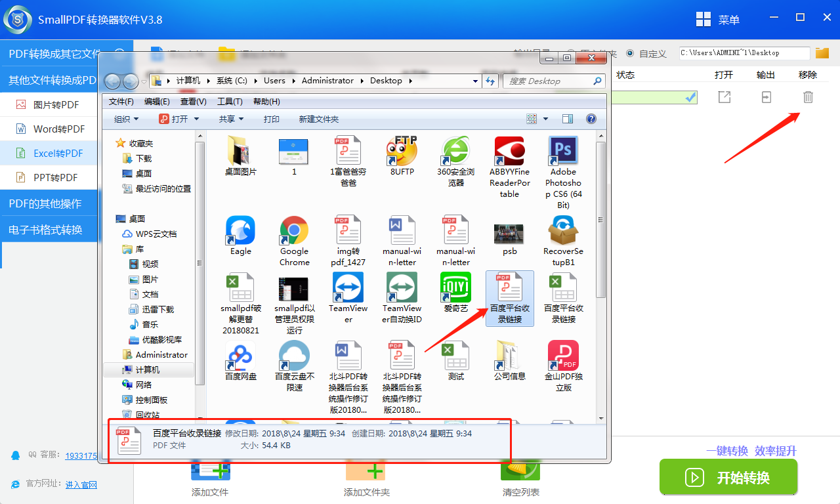Open the 工具(T) menu
The height and width of the screenshot is (504, 840).
pyautogui.click(x=230, y=102)
